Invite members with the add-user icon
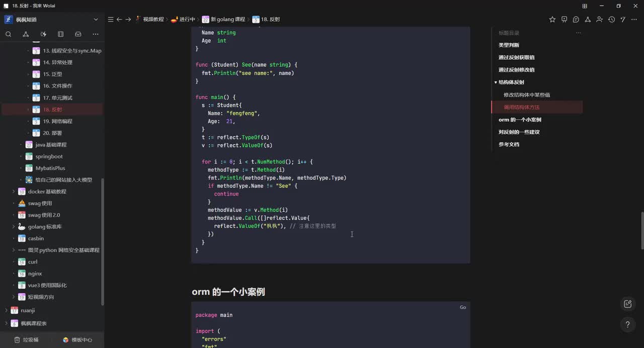 click(x=600, y=19)
